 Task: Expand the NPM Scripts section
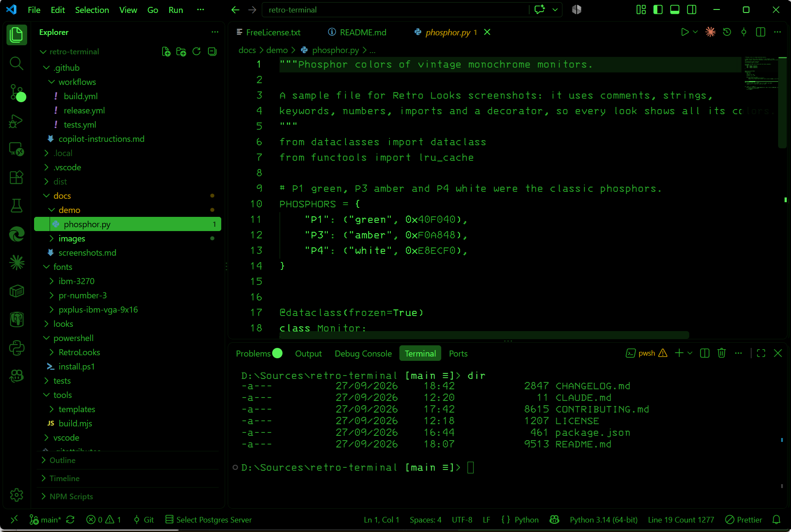coord(128,497)
